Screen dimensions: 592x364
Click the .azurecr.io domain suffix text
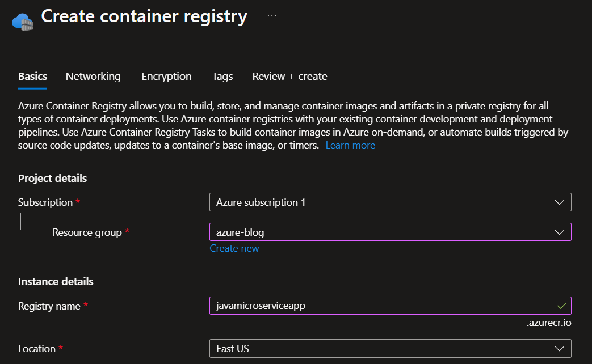(549, 323)
